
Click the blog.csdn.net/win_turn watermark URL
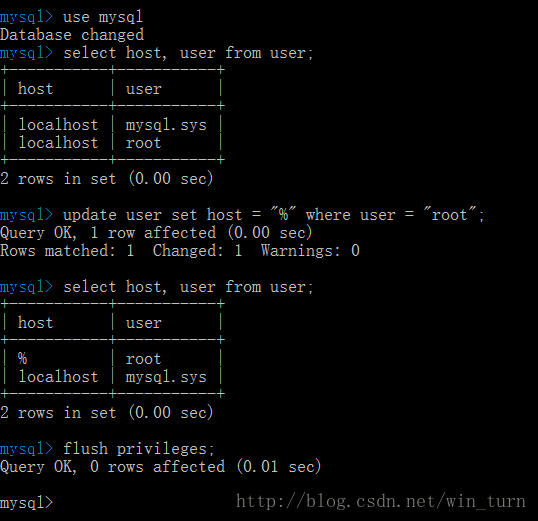pos(381,501)
